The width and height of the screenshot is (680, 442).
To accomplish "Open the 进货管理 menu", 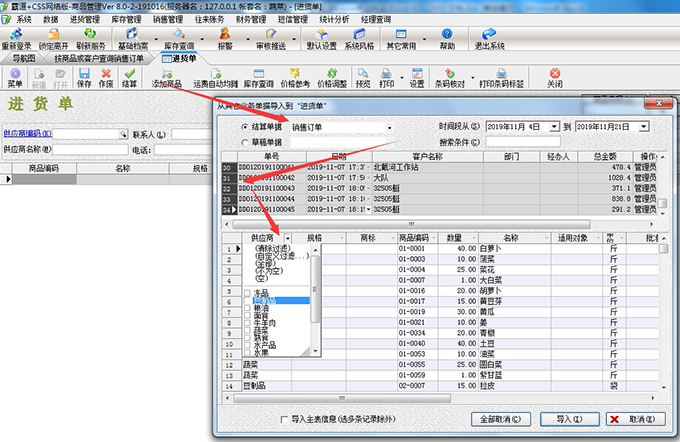I will [85, 20].
